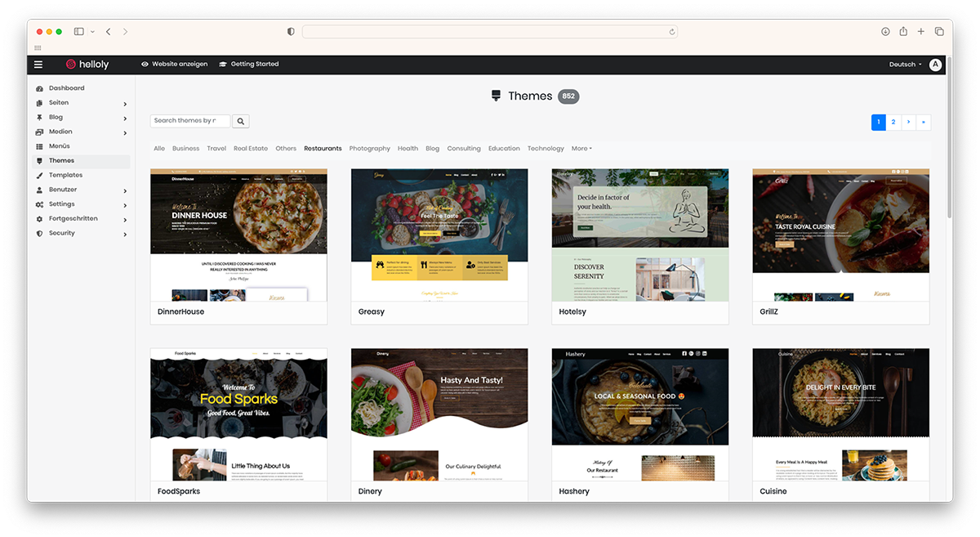Open the FoodSparks theme thumbnail
Screen dimensions: 980x537
(238, 415)
